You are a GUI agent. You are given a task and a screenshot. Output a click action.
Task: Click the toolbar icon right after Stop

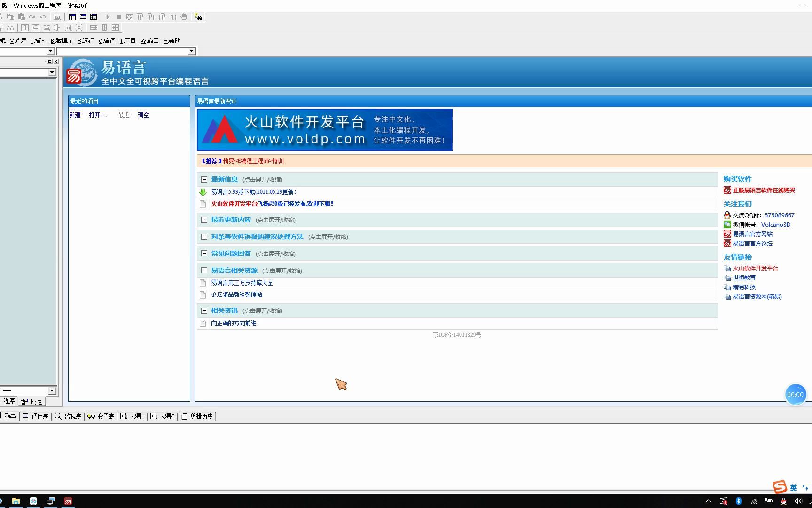[x=129, y=17]
